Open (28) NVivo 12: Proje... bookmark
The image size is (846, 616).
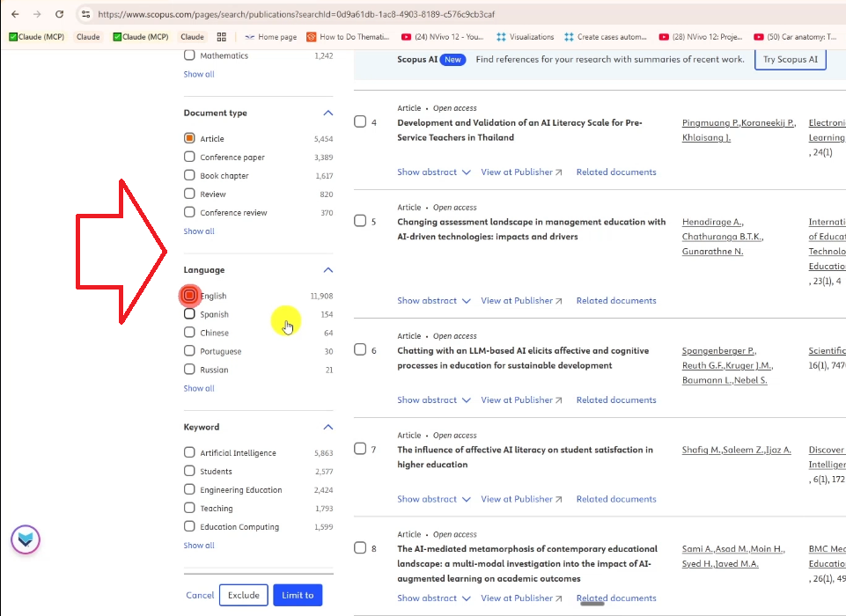coord(701,37)
